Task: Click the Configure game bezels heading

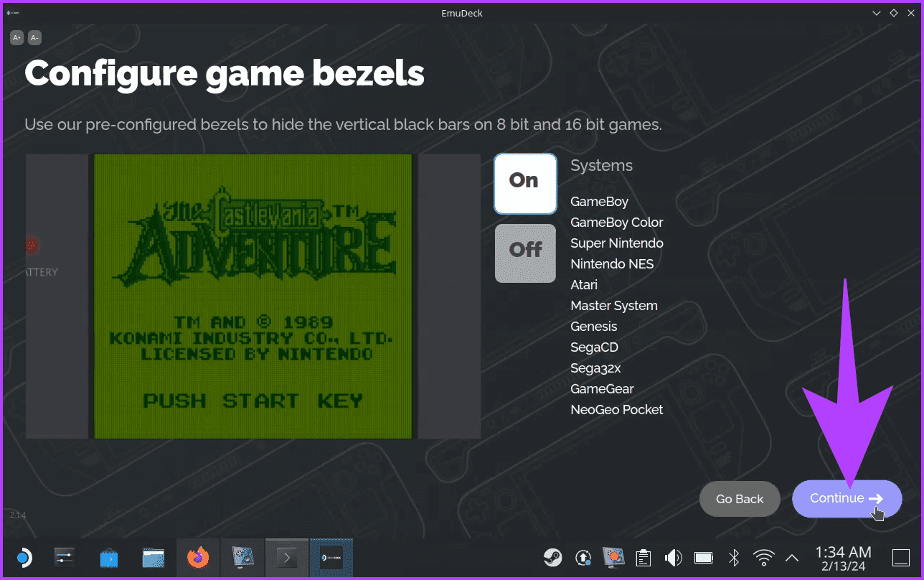Action: click(x=225, y=73)
